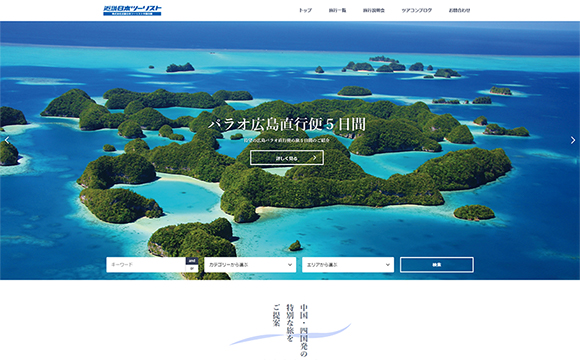The width and height of the screenshot is (580, 360).
Task: Open the 旅行一覧 navigation item
Action: [337, 10]
